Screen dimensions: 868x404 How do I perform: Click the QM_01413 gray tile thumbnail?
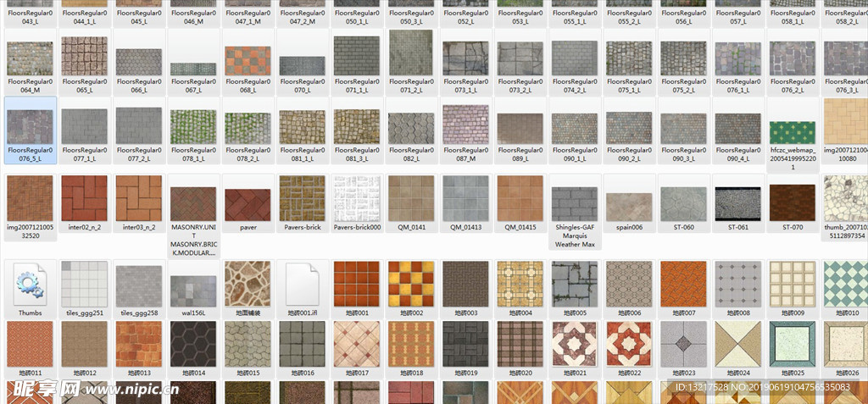[465, 198]
